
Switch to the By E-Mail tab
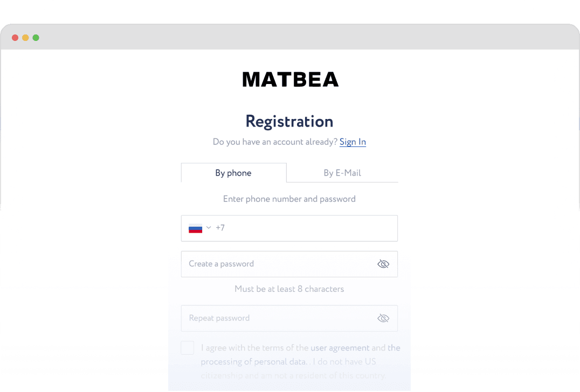point(342,173)
